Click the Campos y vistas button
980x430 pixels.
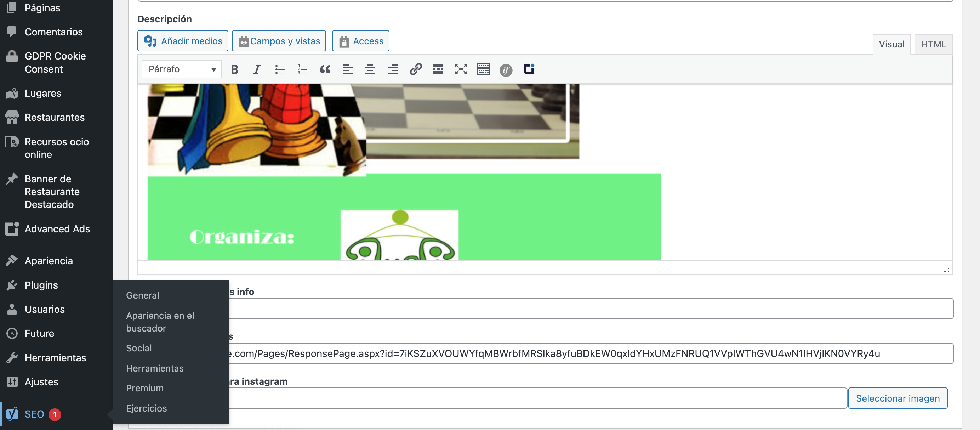pos(279,41)
